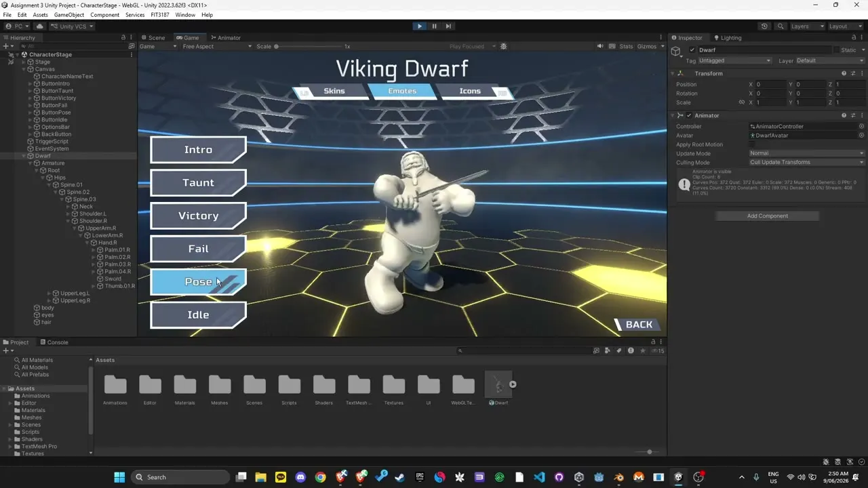The width and height of the screenshot is (868, 488).
Task: Mute audio in the Game view
Action: pos(600,47)
